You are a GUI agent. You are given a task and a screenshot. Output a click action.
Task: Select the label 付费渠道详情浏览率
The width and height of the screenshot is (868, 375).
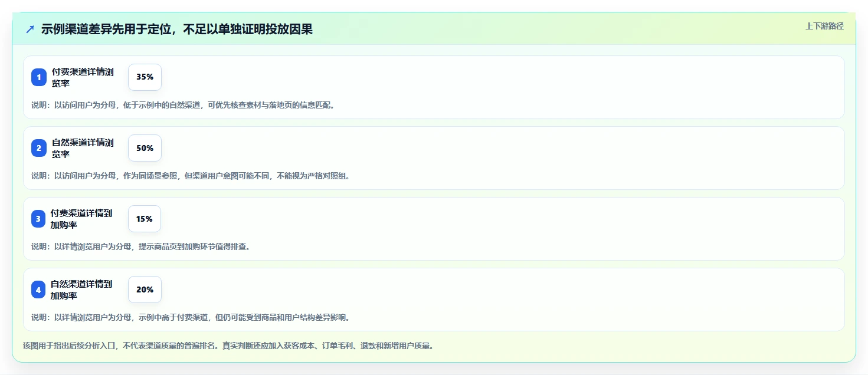[x=83, y=77]
